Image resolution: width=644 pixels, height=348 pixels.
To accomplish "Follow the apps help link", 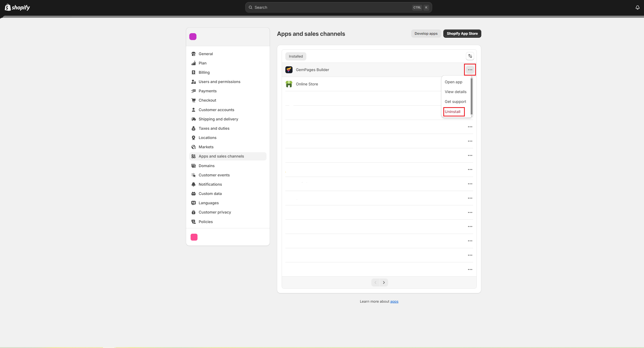I will tap(394, 302).
